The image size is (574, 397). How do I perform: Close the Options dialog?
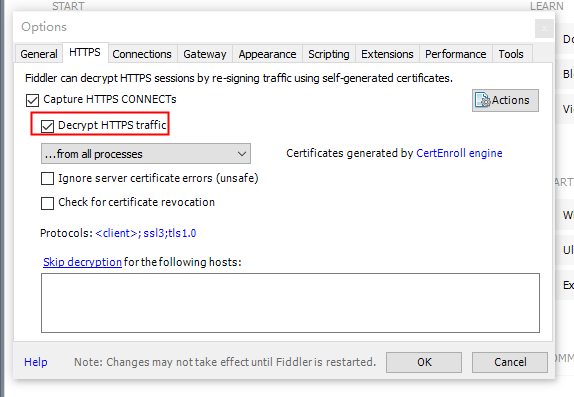(x=544, y=29)
